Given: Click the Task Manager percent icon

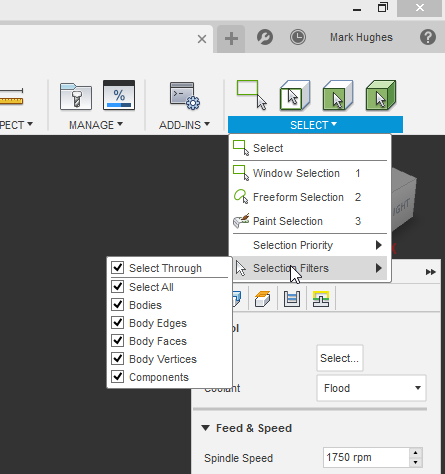Looking at the screenshot, I should click(119, 95).
